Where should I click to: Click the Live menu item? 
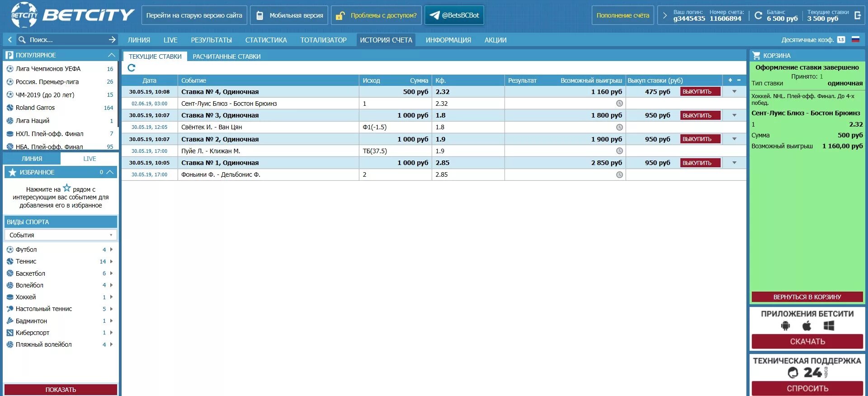(170, 40)
